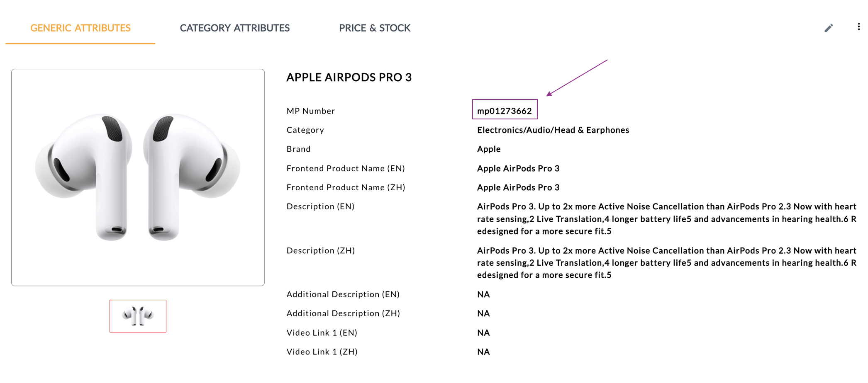Image resolution: width=868 pixels, height=383 pixels.
Task: Click the English description text
Action: pyautogui.click(x=666, y=219)
